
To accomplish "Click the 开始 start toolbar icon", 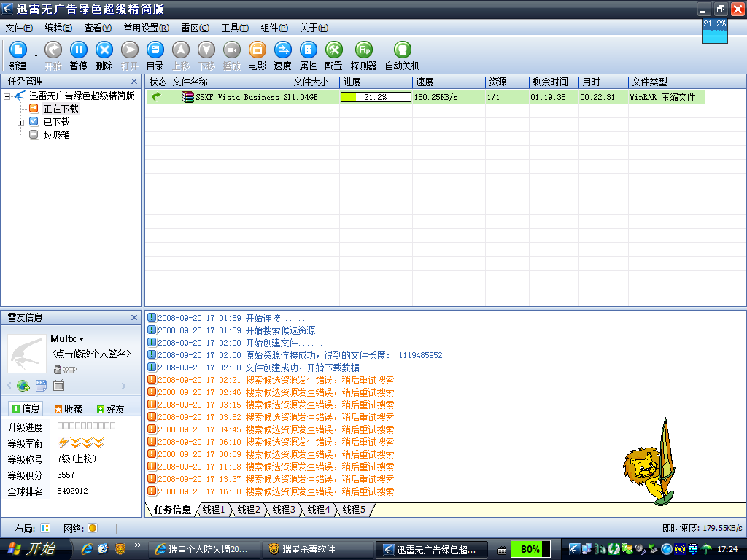I will [53, 50].
